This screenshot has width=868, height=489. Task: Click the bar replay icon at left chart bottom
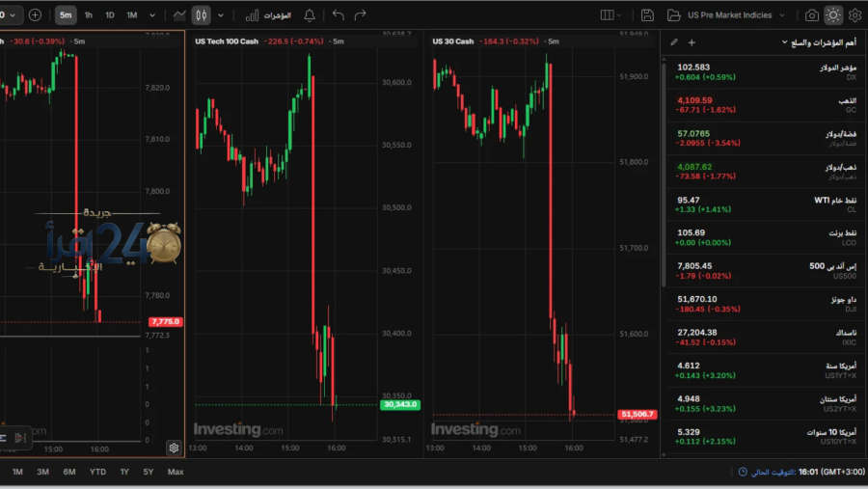(20, 438)
